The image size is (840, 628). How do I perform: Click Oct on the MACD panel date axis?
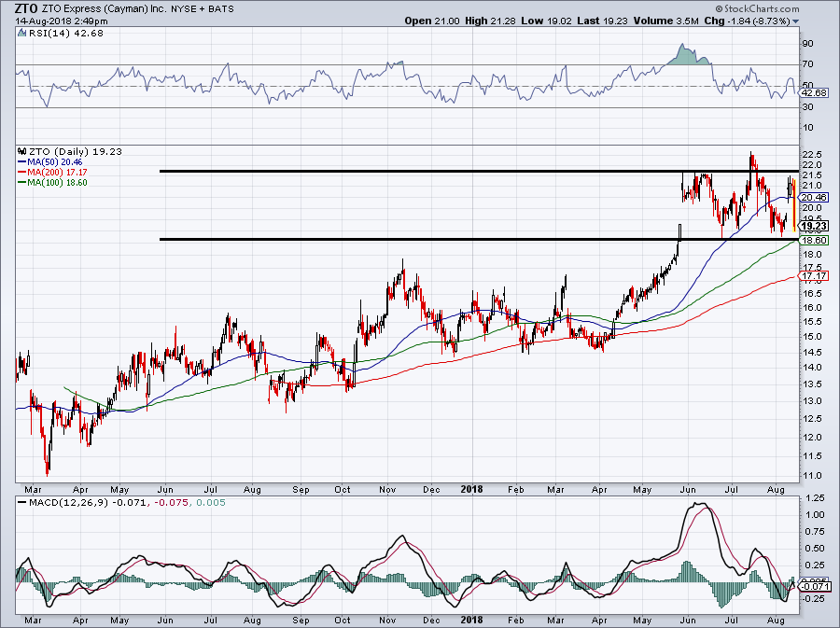tap(343, 621)
